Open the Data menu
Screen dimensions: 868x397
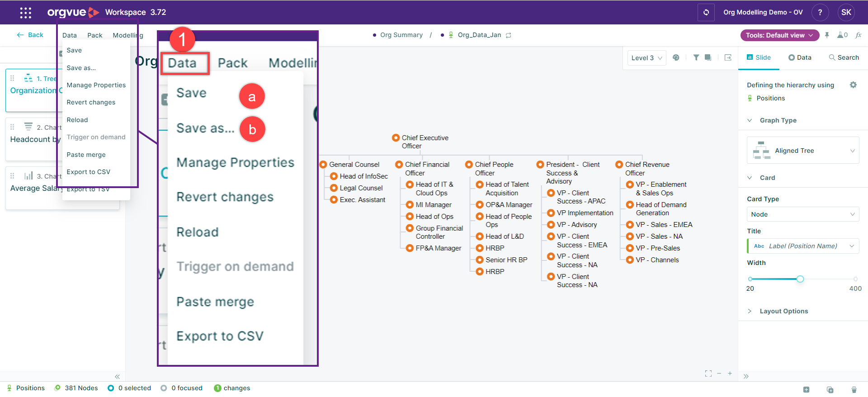click(70, 35)
